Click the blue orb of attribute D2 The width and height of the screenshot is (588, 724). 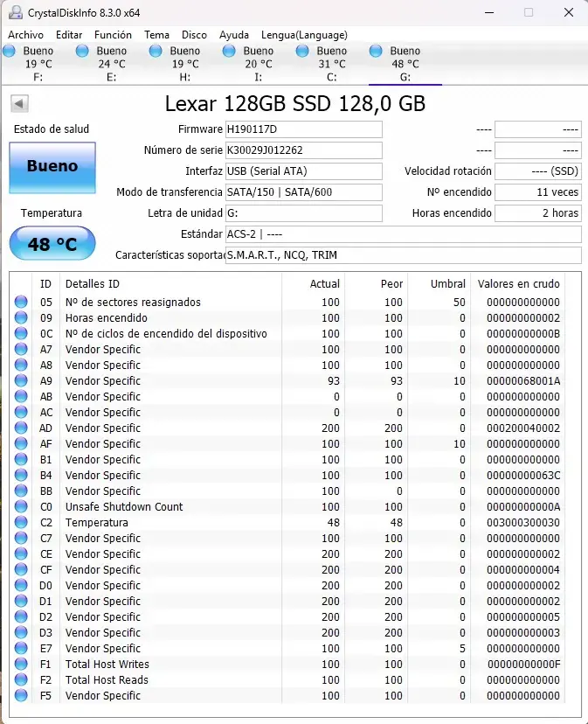tap(21, 616)
